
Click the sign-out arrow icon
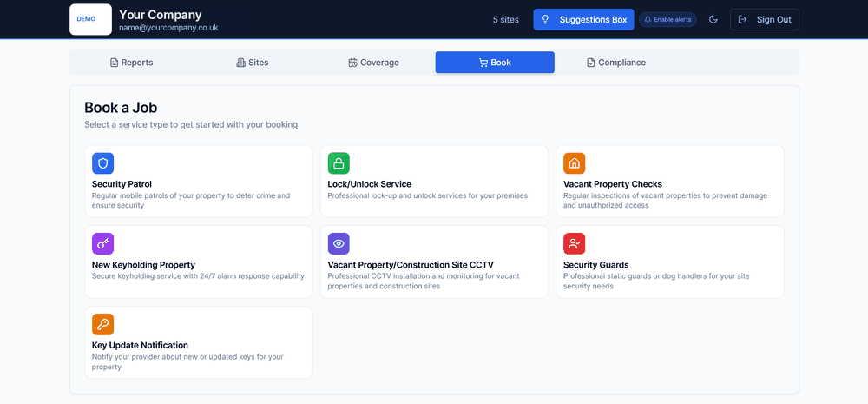click(743, 19)
